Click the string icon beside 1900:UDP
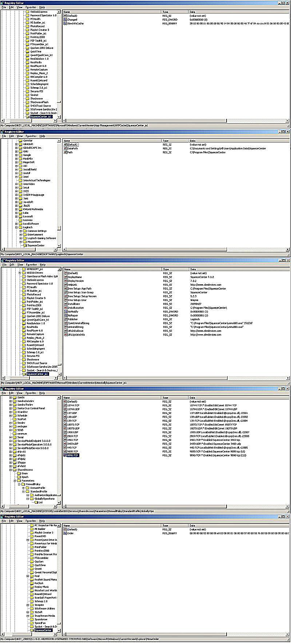This screenshot has height=644, width=291. (x=65, y=432)
